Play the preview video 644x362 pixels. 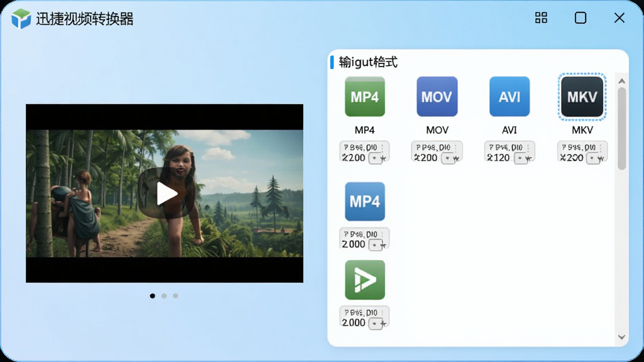pos(166,194)
